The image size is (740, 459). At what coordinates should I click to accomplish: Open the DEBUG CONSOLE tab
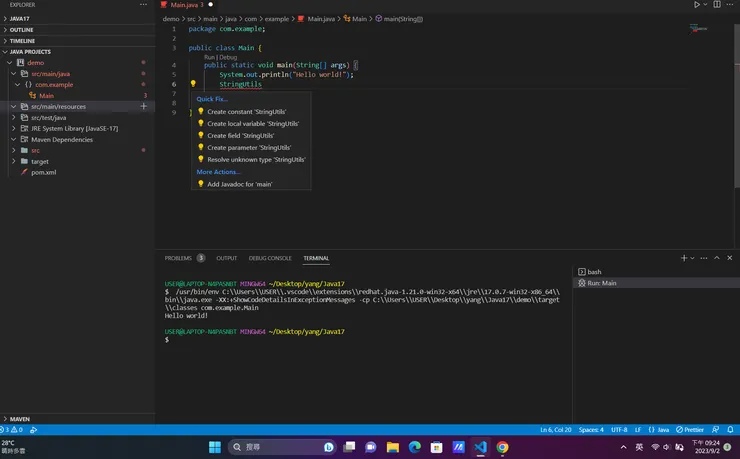(270, 258)
